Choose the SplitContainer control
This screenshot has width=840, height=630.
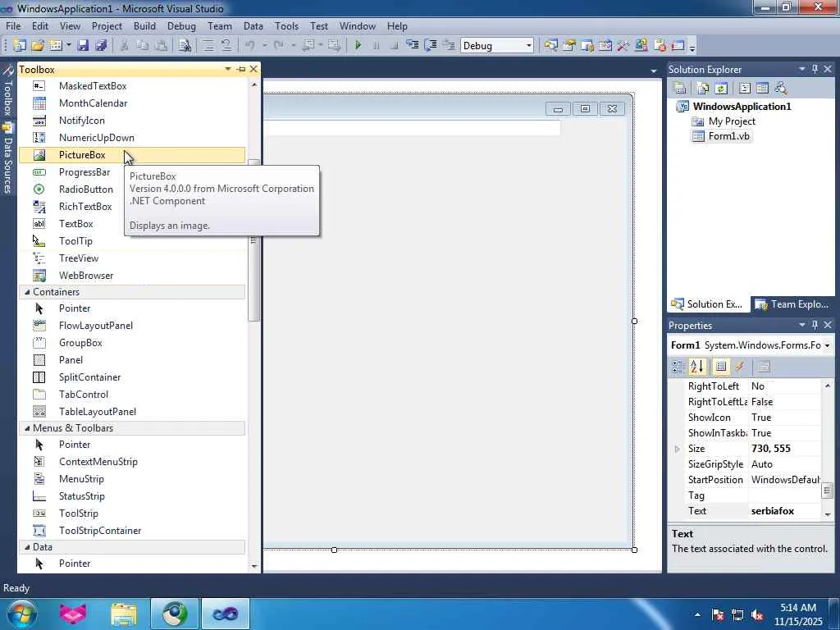click(132, 377)
